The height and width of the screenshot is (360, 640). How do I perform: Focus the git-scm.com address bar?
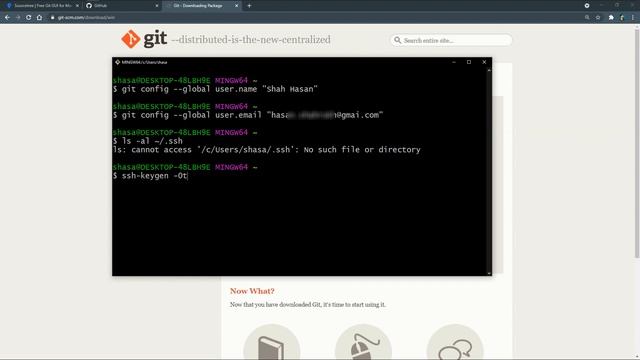pyautogui.click(x=314, y=18)
